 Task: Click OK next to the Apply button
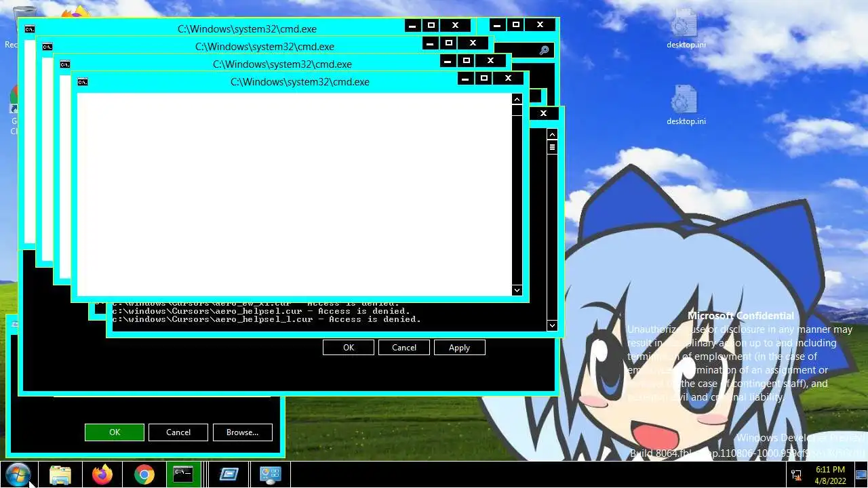349,347
